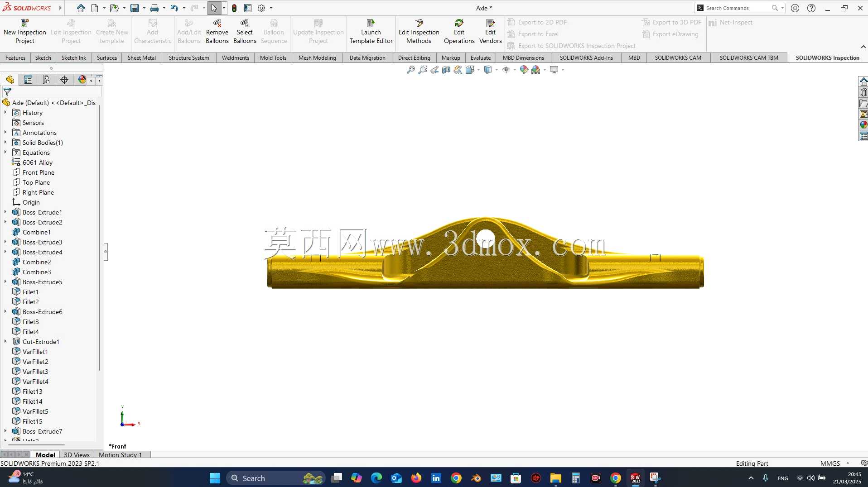This screenshot has width=868, height=487.
Task: Click Select Balloons tool
Action: (245, 31)
